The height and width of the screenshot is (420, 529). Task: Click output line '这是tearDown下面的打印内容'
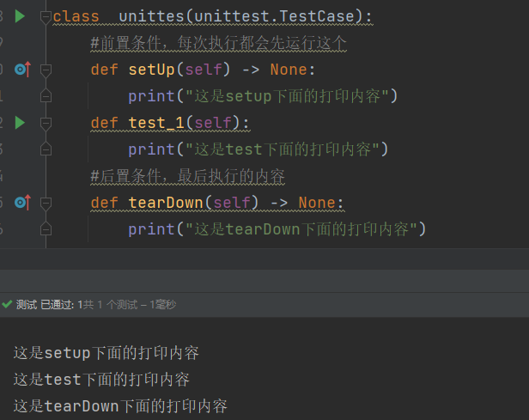pos(120,406)
